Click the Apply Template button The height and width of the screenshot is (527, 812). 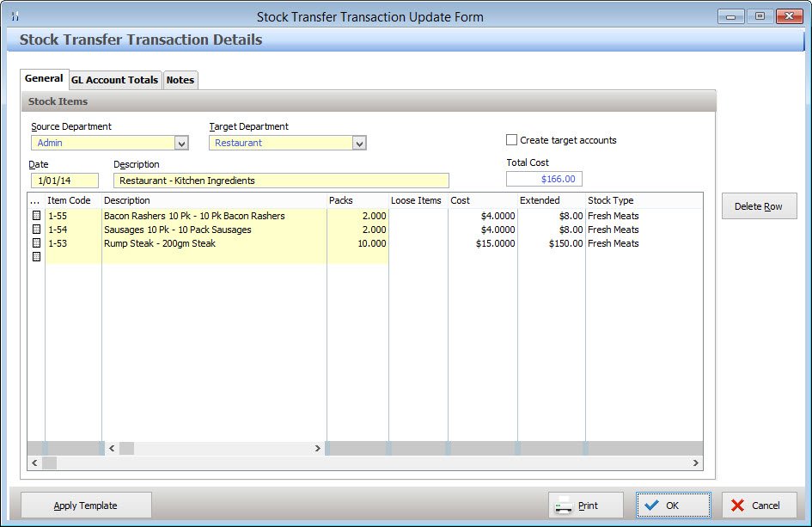tap(85, 505)
